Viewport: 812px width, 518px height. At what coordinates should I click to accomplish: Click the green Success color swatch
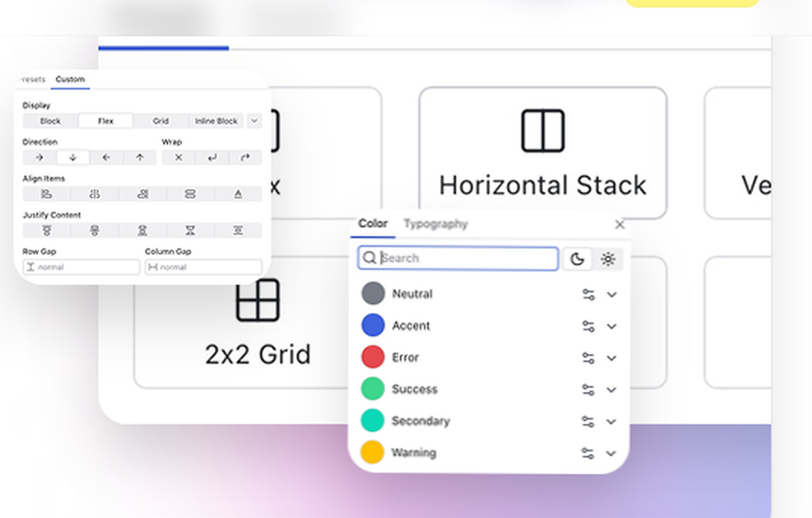373,388
